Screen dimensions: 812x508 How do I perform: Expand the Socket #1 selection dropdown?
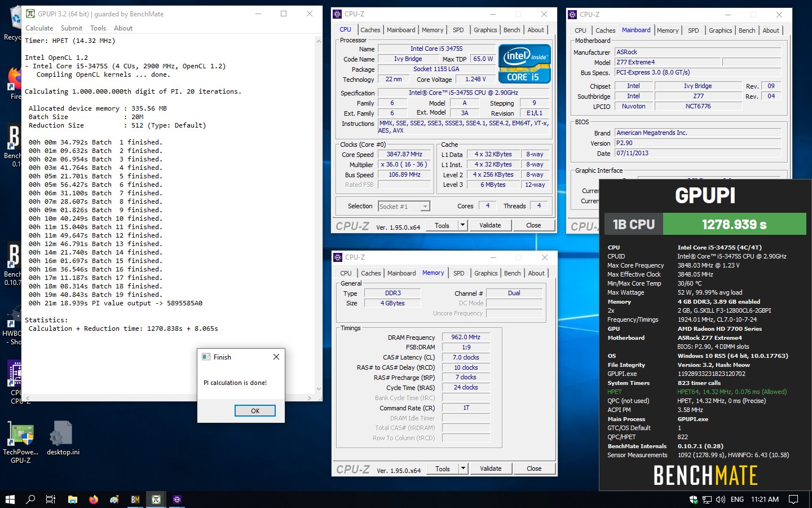(x=425, y=207)
